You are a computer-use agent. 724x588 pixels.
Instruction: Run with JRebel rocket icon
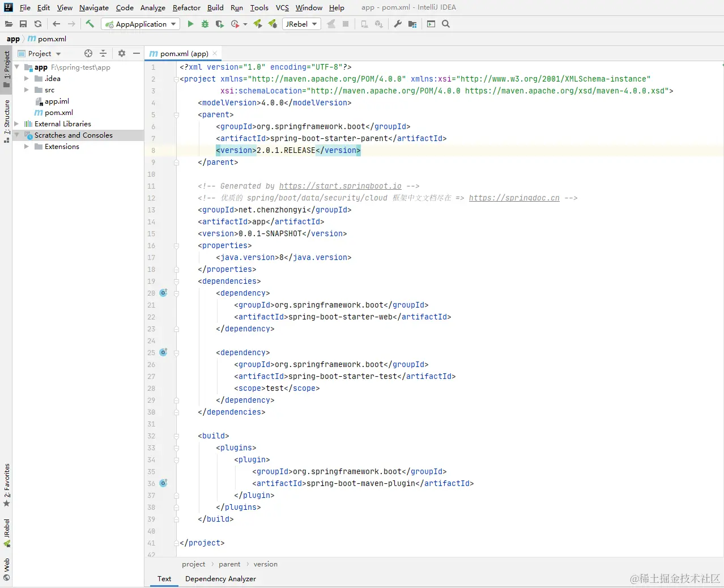pos(258,24)
